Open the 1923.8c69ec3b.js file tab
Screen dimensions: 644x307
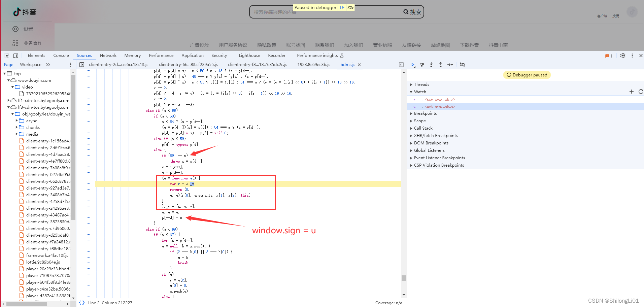314,65
